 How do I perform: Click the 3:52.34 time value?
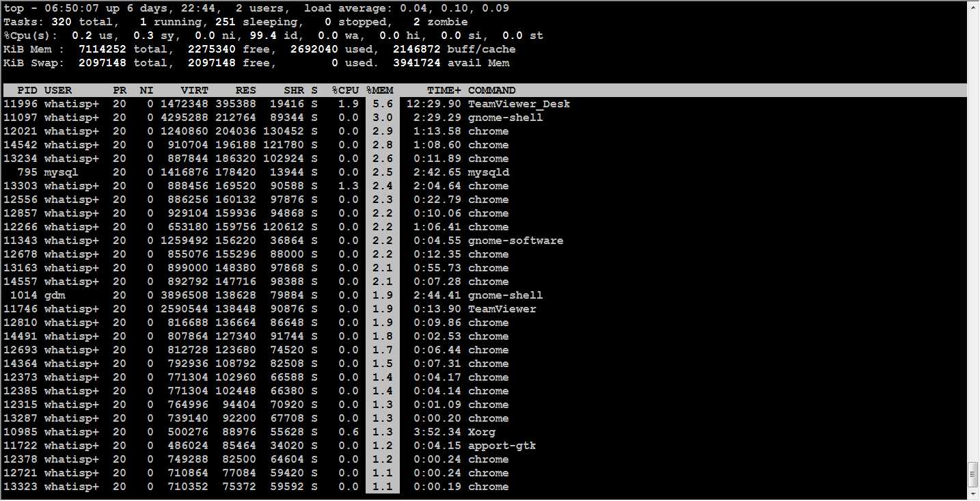(437, 432)
